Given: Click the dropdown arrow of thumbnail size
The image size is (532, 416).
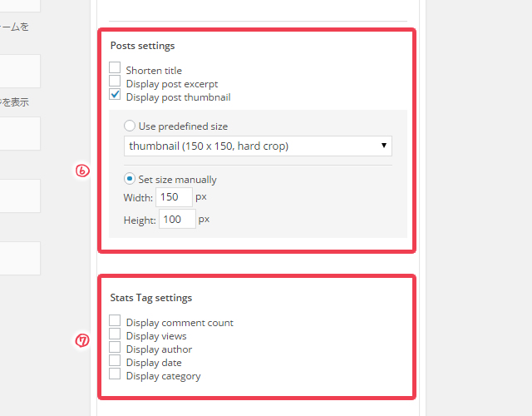Looking at the screenshot, I should click(x=384, y=146).
